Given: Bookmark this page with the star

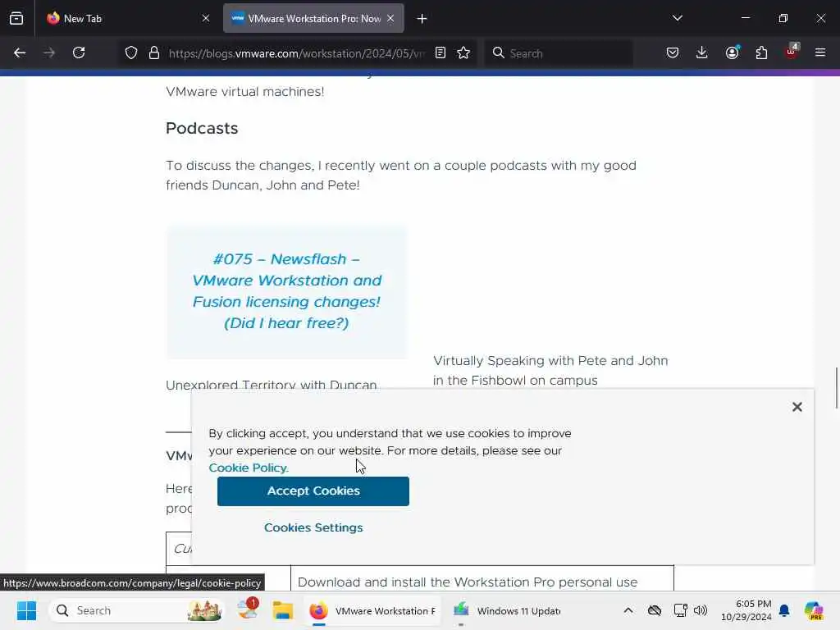Looking at the screenshot, I should tap(463, 52).
